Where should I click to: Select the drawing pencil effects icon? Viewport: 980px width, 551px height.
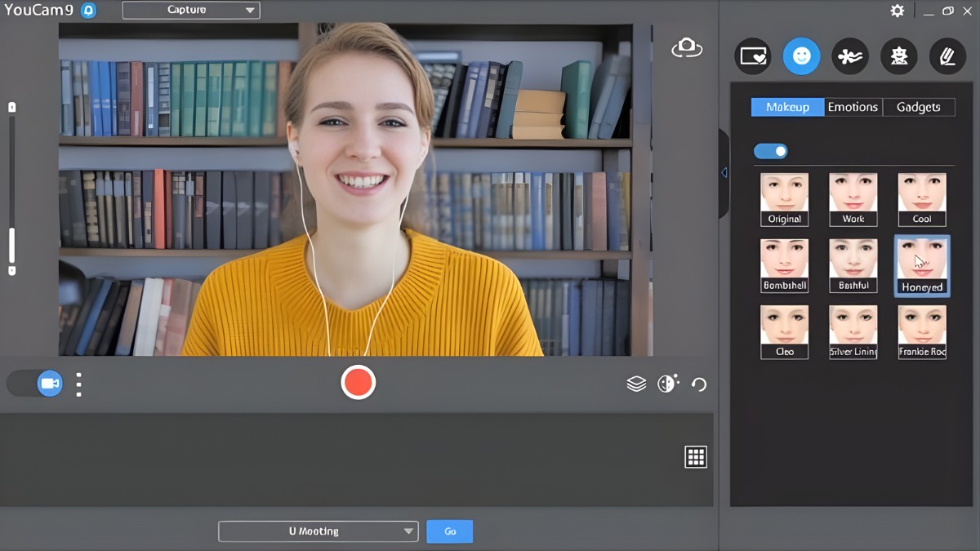tap(947, 56)
